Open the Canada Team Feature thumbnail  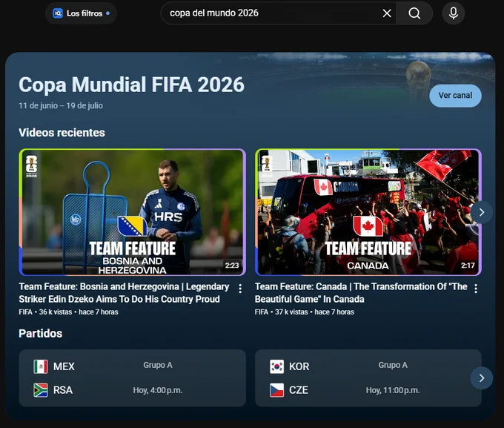point(368,212)
